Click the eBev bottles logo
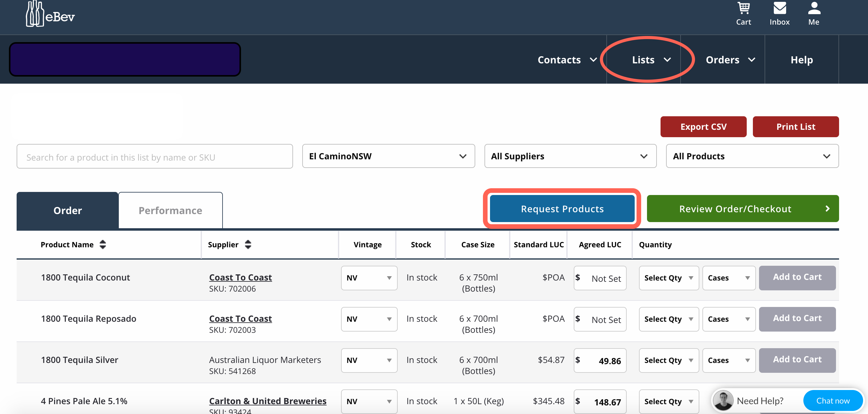This screenshot has width=868, height=414. 35,14
